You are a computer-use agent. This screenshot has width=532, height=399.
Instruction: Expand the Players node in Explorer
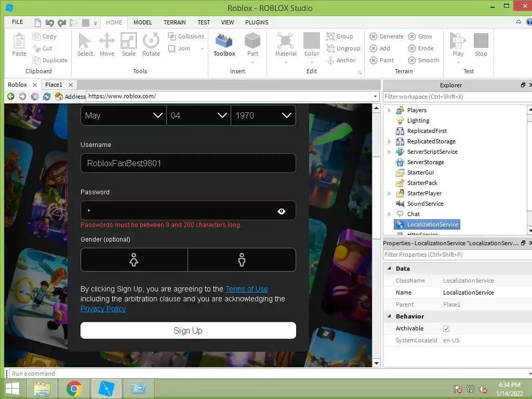pos(389,110)
